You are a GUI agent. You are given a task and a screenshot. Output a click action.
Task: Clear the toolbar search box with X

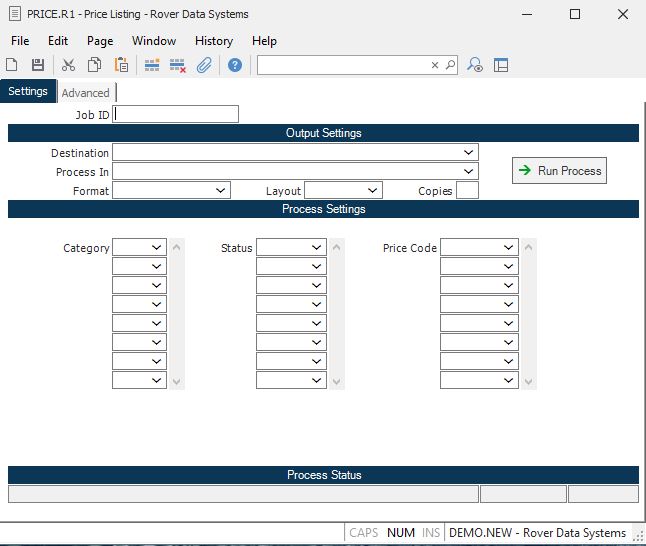pos(435,65)
